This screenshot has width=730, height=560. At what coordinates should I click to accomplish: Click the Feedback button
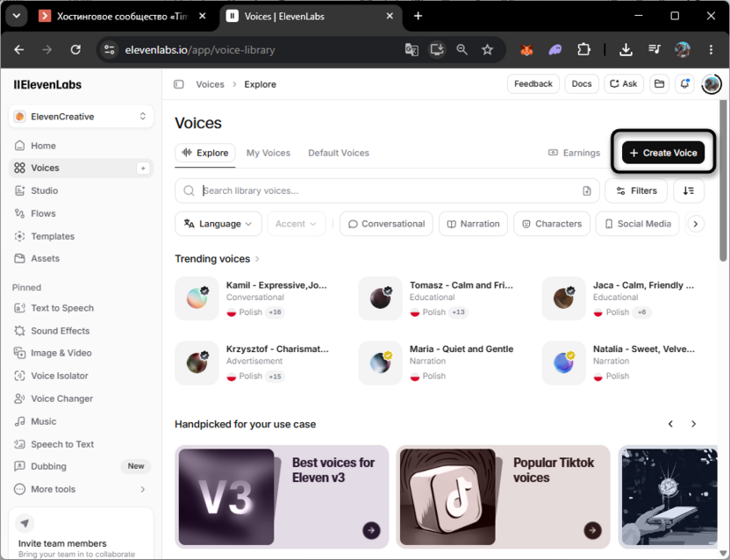tap(533, 84)
